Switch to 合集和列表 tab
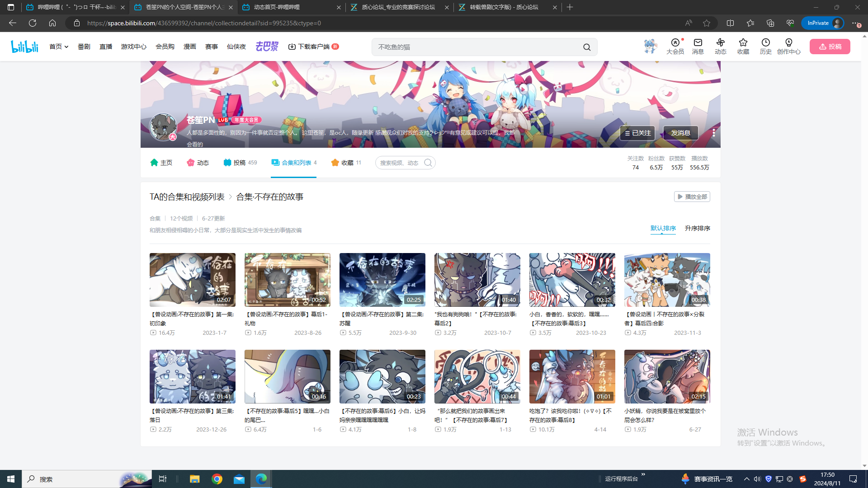The image size is (868, 488). coord(294,163)
